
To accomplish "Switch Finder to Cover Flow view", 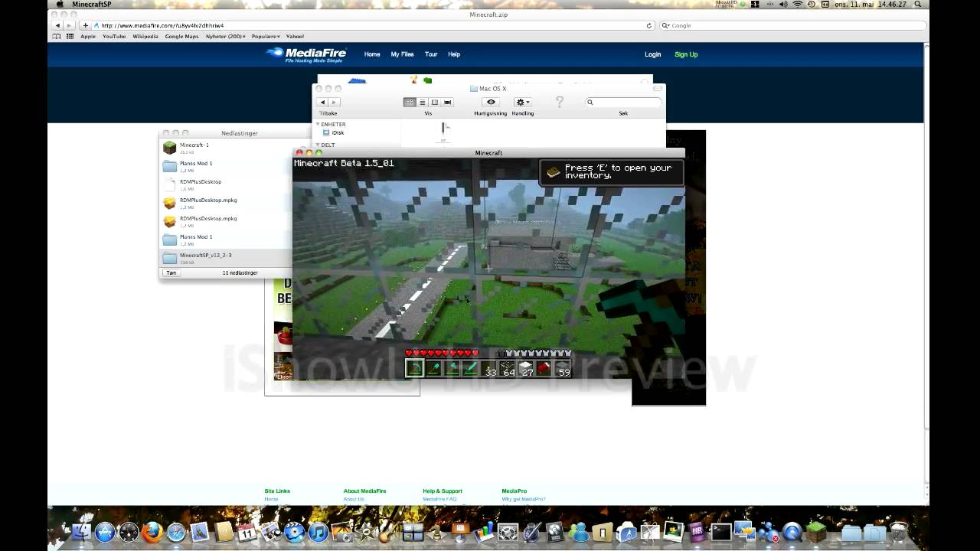I will [x=447, y=102].
